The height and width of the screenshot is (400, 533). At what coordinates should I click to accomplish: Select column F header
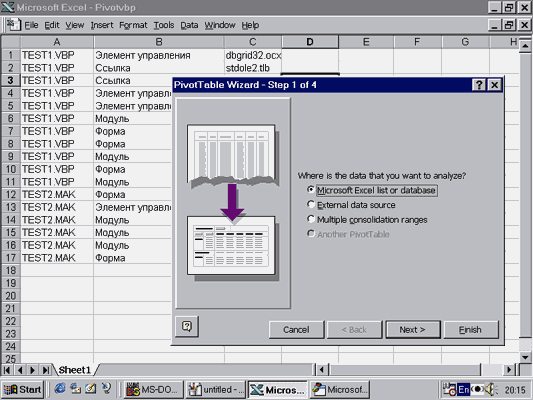pos(417,42)
